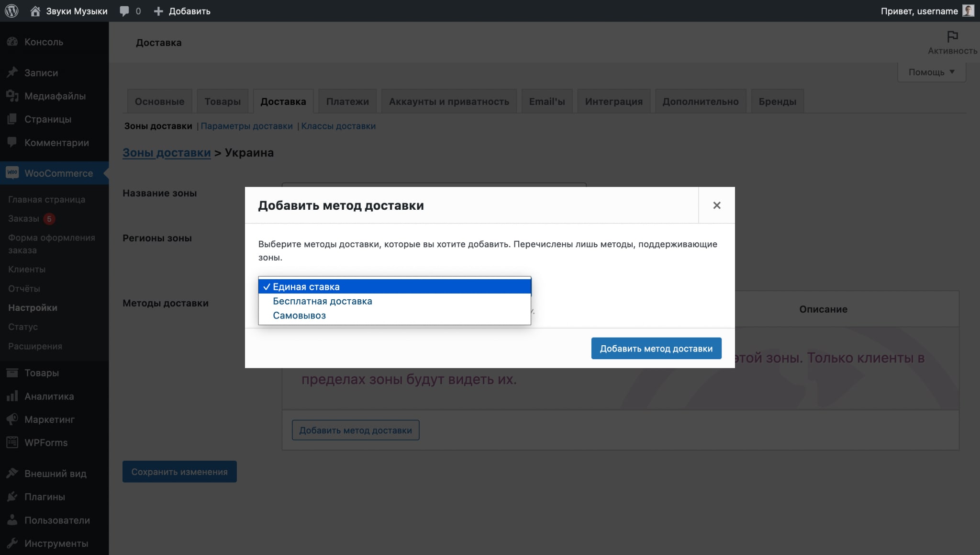Open Заказы submenu item
The height and width of the screenshot is (555, 980).
23,218
